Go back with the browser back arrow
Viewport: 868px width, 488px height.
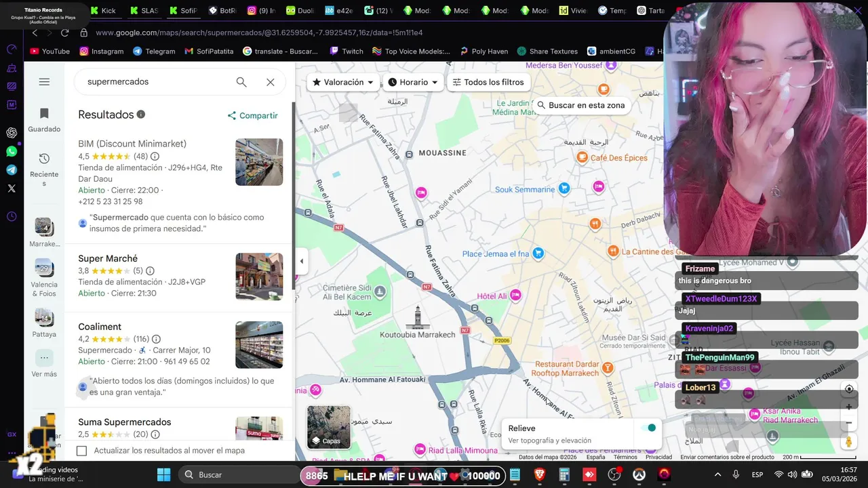(35, 33)
